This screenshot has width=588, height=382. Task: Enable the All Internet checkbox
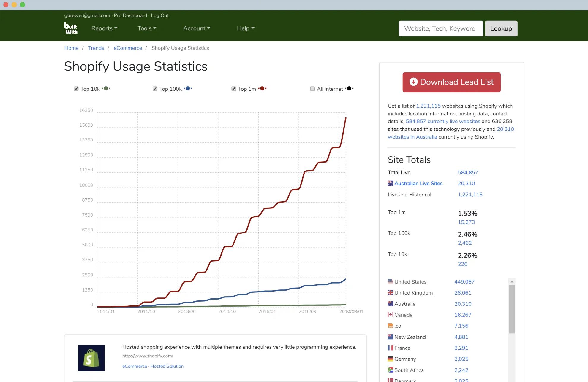click(x=312, y=89)
